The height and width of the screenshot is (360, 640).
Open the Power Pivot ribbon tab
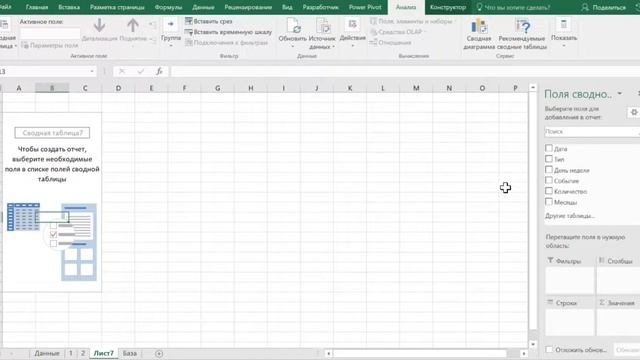tap(365, 7)
